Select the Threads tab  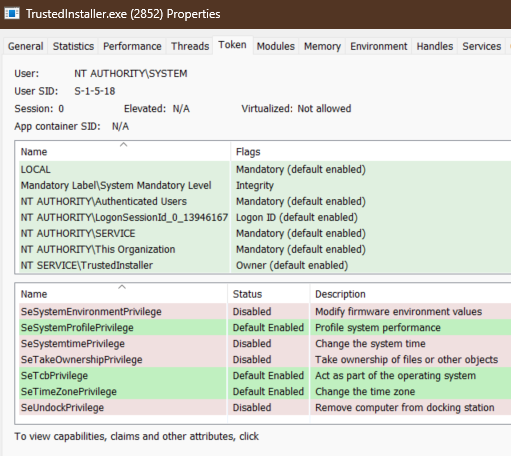click(190, 46)
